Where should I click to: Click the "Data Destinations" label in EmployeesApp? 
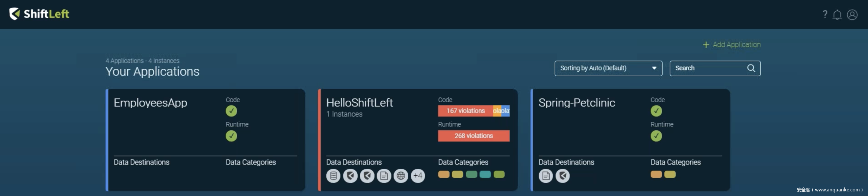click(x=141, y=162)
